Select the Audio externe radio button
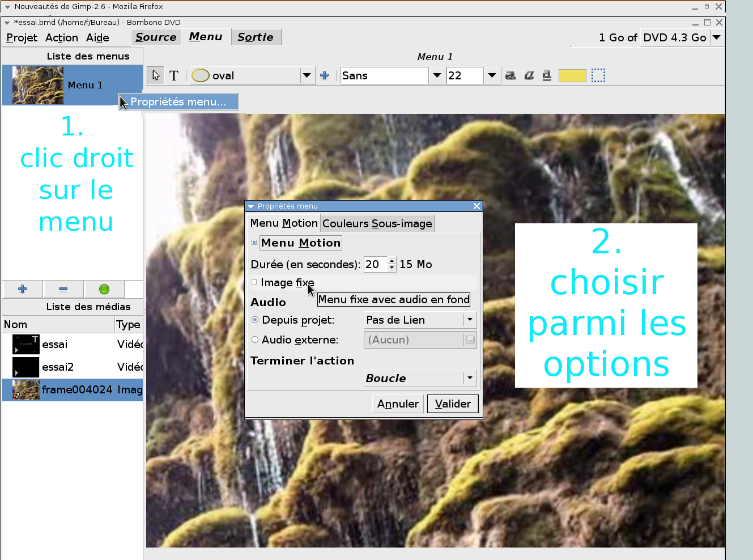753x560 pixels. click(x=255, y=340)
